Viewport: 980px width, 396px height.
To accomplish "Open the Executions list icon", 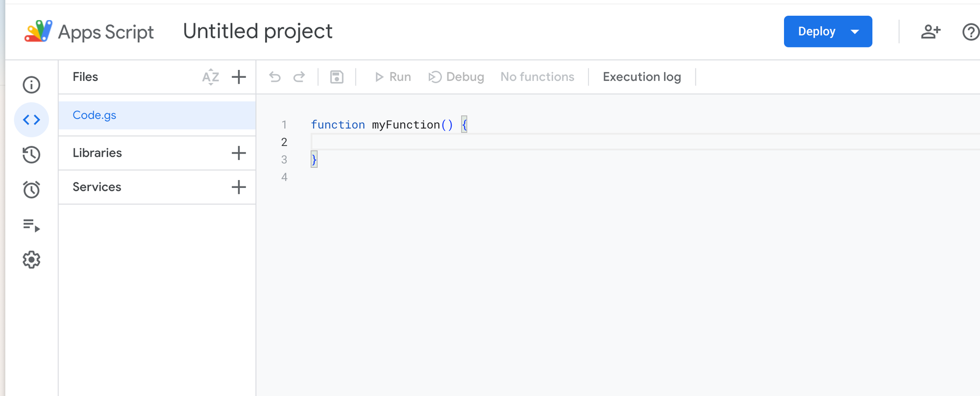I will (31, 225).
